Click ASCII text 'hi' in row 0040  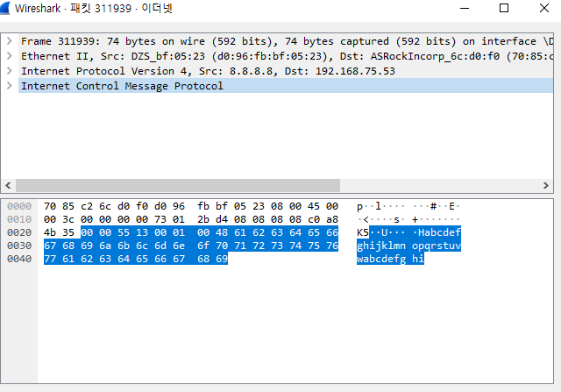pos(418,259)
